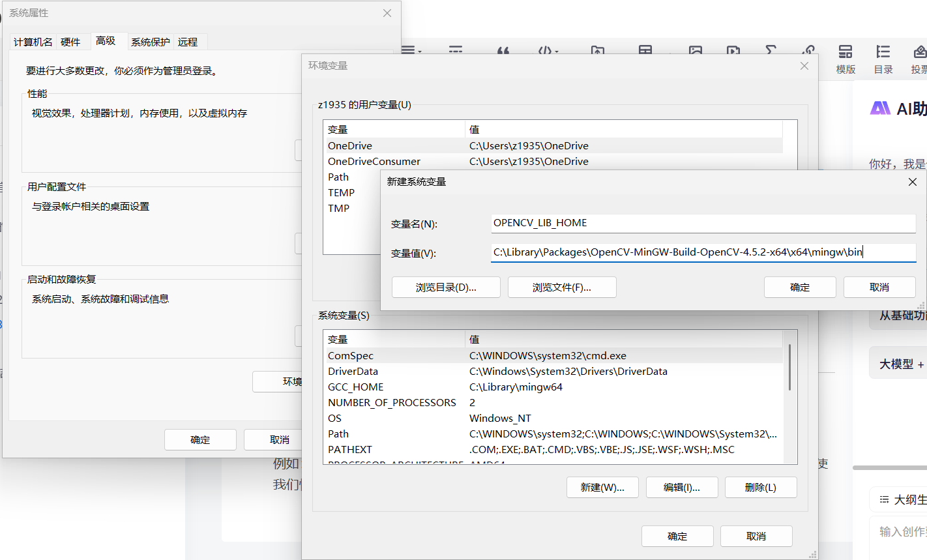Open the 模版 template panel
The image size is (927, 560).
coord(845,59)
